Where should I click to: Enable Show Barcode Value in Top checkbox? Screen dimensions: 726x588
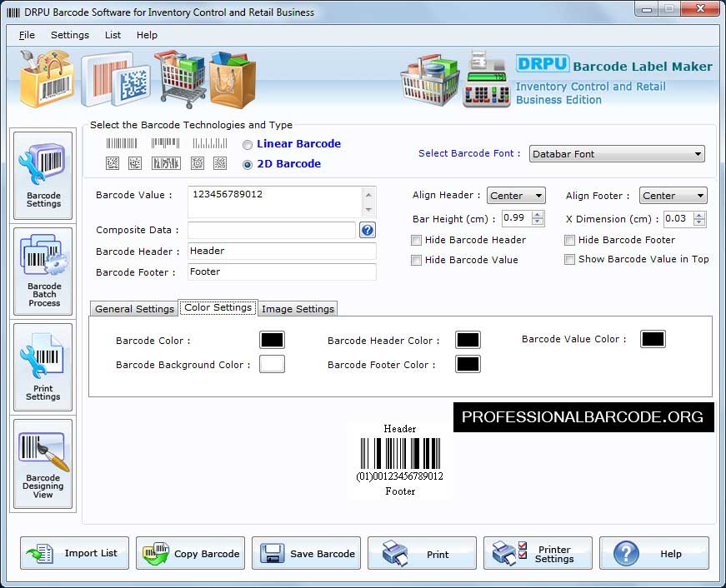click(x=569, y=260)
